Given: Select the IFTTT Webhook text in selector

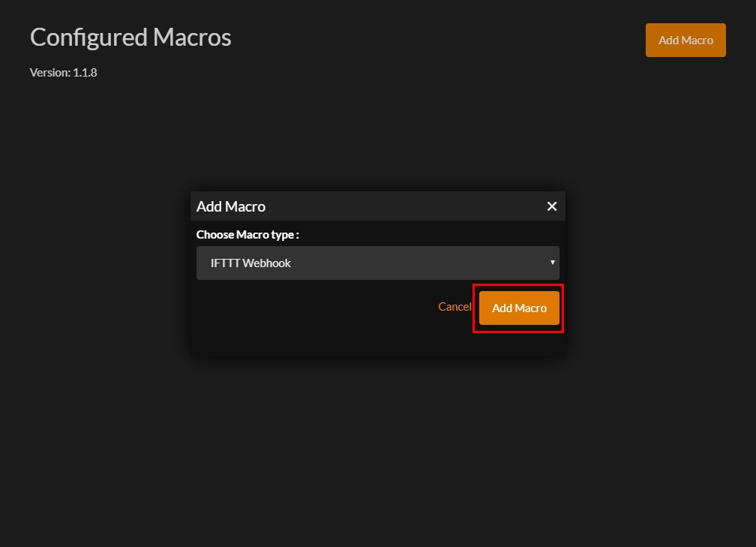Looking at the screenshot, I should [250, 263].
